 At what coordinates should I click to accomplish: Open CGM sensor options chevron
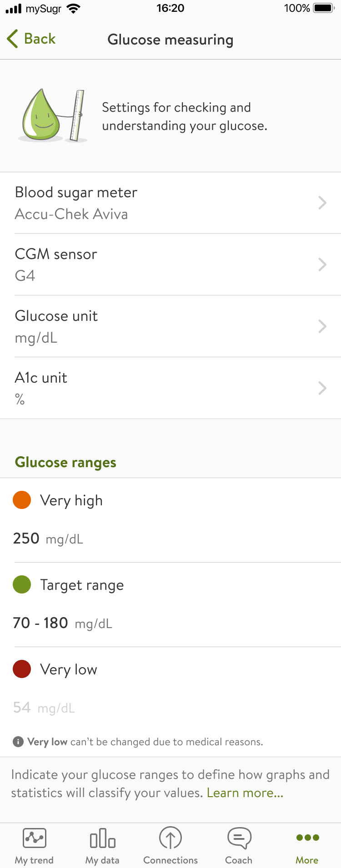pos(322,264)
